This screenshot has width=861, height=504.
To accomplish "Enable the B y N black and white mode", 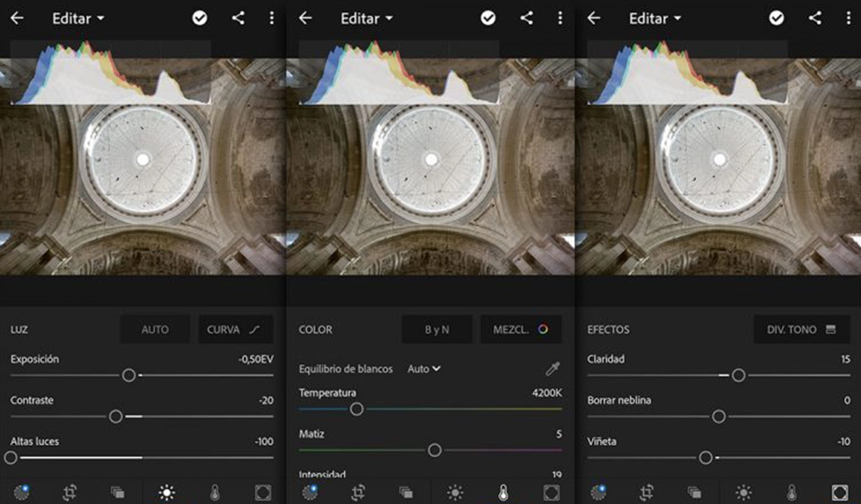I will tap(437, 329).
